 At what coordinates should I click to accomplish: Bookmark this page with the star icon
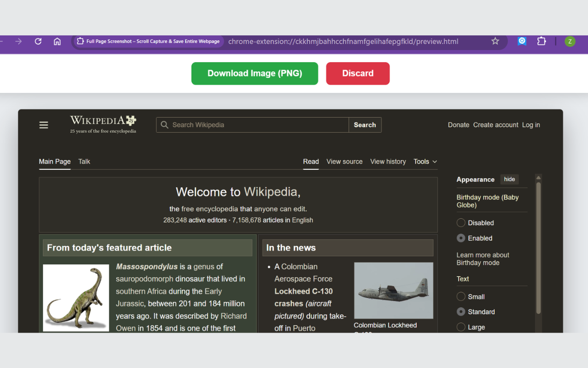pos(495,41)
